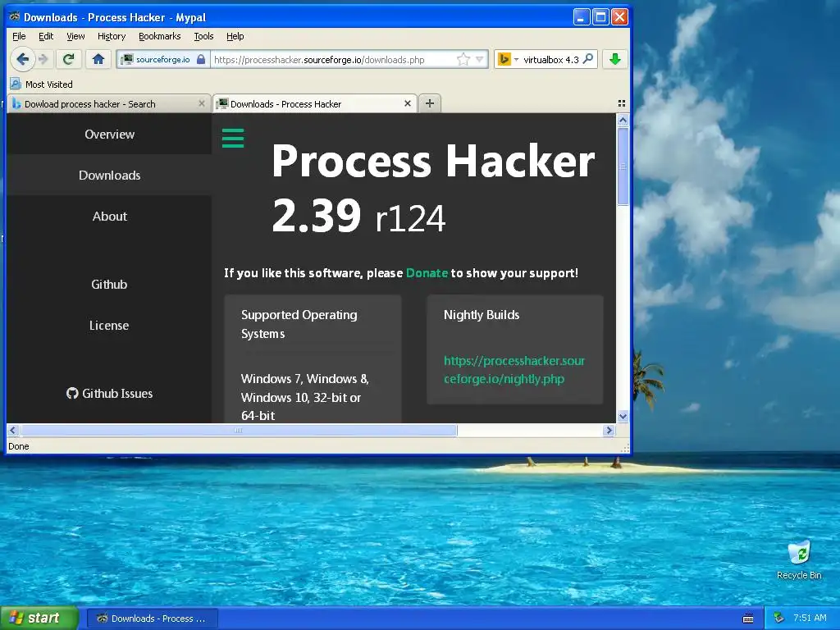The width and height of the screenshot is (840, 630).
Task: Click the horizontal scrollbar right arrow
Action: [609, 430]
